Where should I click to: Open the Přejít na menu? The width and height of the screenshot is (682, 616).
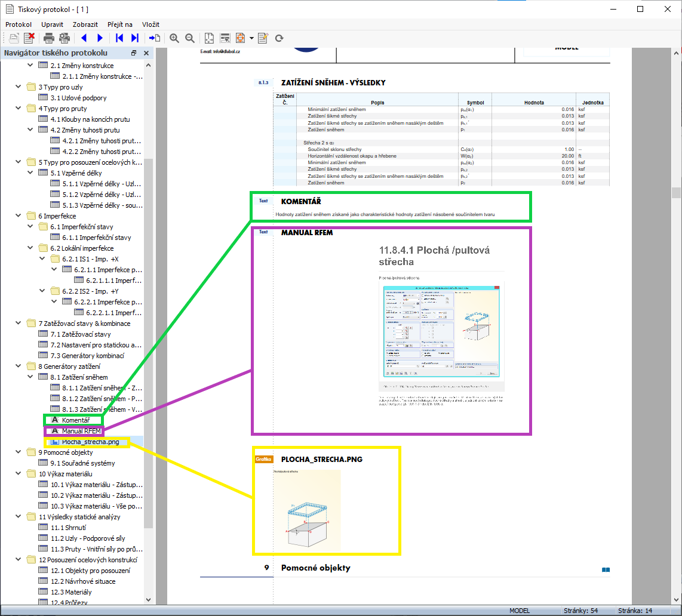[x=120, y=24]
